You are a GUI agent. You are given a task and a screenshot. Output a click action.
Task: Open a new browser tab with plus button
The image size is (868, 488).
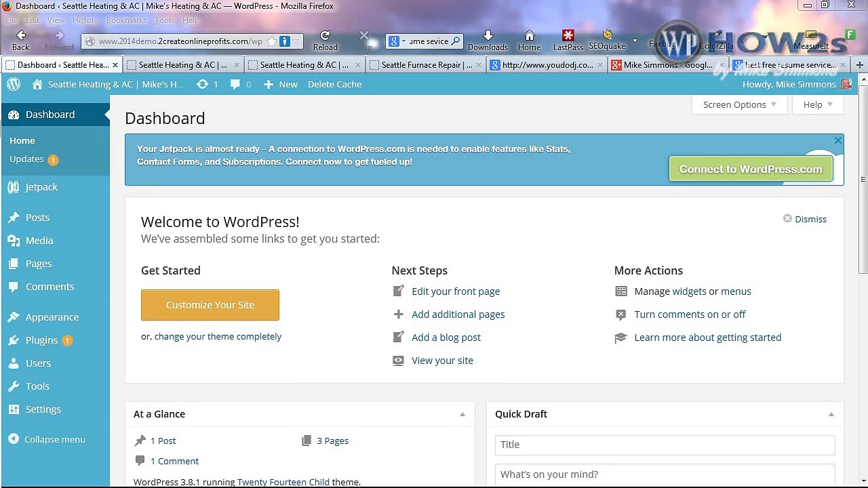coord(860,65)
